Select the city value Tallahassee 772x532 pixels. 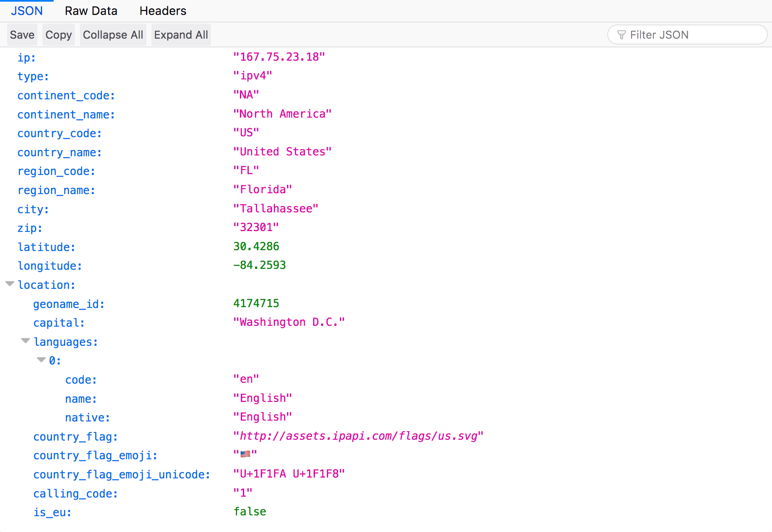(276, 209)
